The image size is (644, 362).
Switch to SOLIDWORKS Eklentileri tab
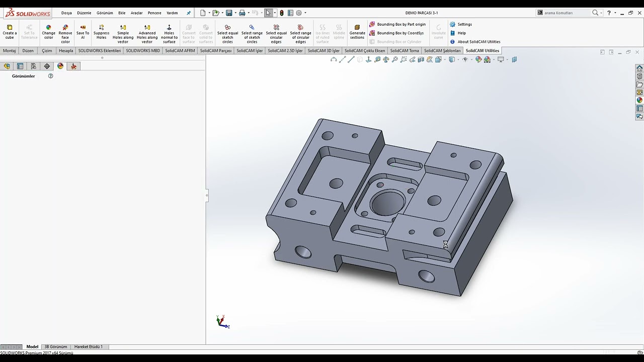click(100, 51)
